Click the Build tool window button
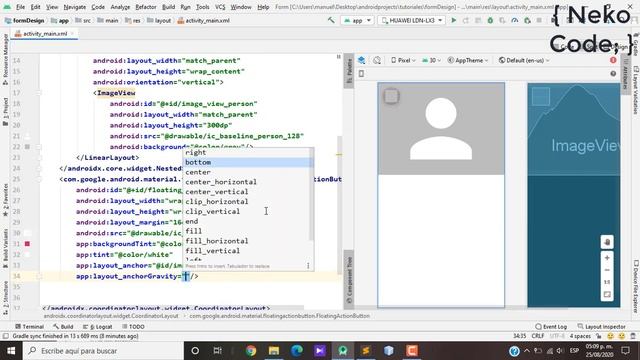 63,327
